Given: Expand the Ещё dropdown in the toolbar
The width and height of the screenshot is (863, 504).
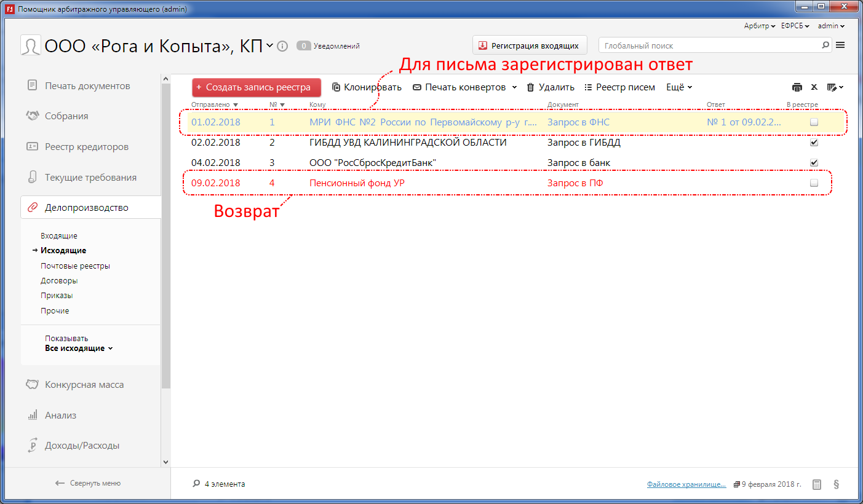Looking at the screenshot, I should point(679,87).
